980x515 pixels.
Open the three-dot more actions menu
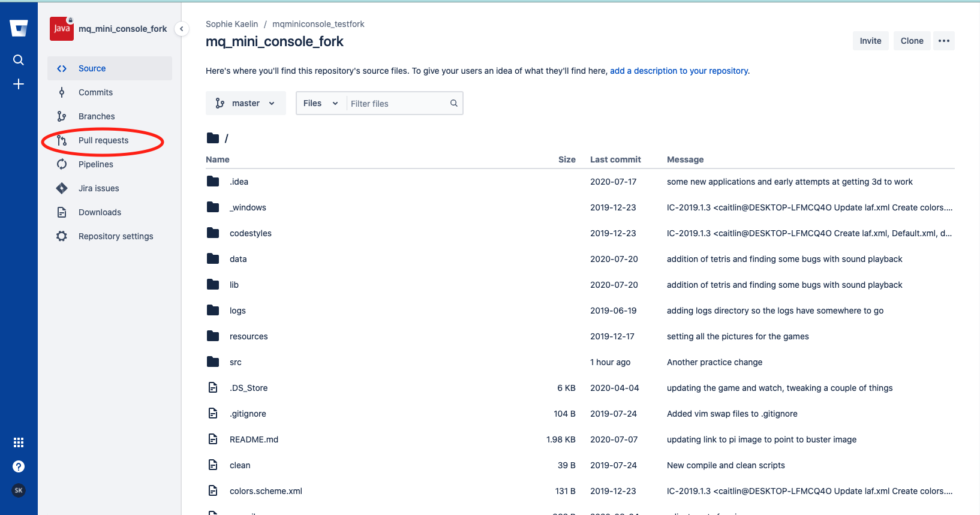[x=943, y=41]
